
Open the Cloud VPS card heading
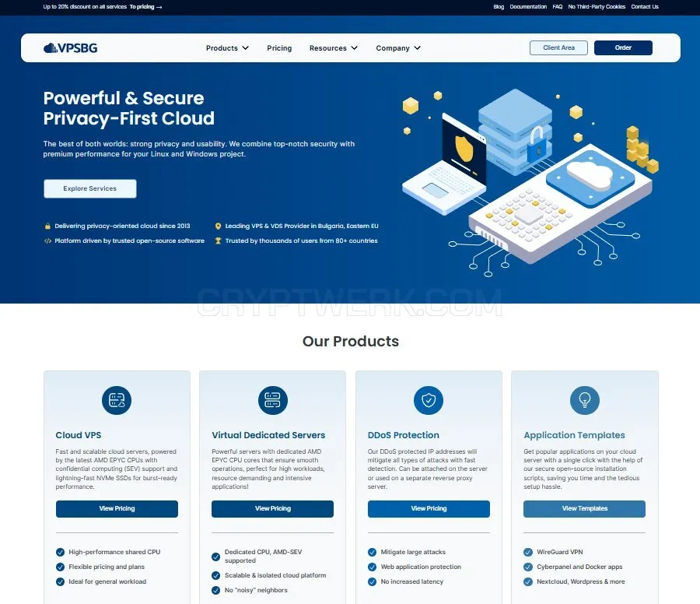79,435
